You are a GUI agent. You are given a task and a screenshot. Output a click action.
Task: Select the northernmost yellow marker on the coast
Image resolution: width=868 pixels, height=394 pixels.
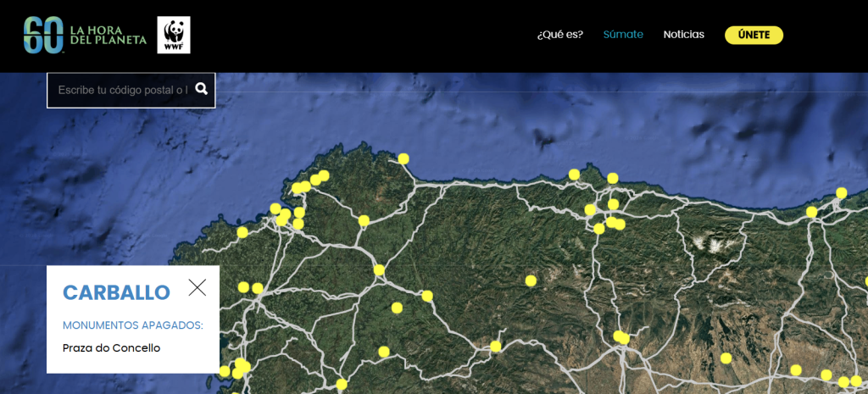point(403,158)
